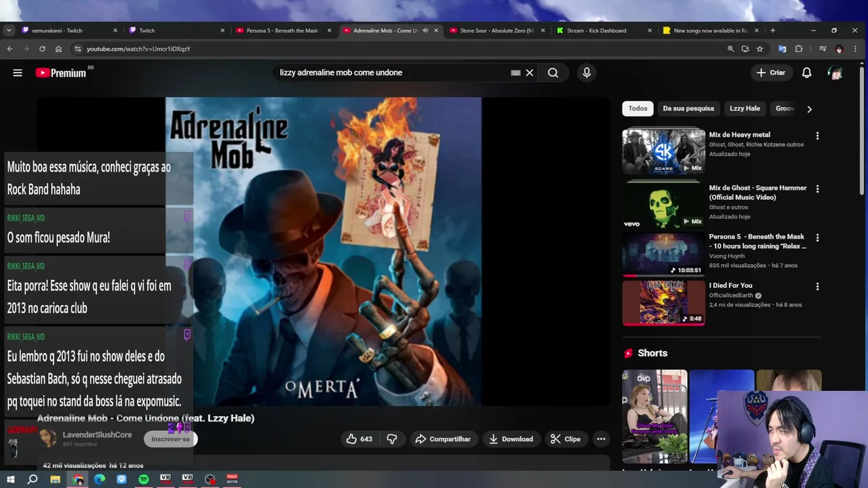The height and width of the screenshot is (488, 868).
Task: Select Da sua pesquisa filter chip
Action: pyautogui.click(x=688, y=108)
